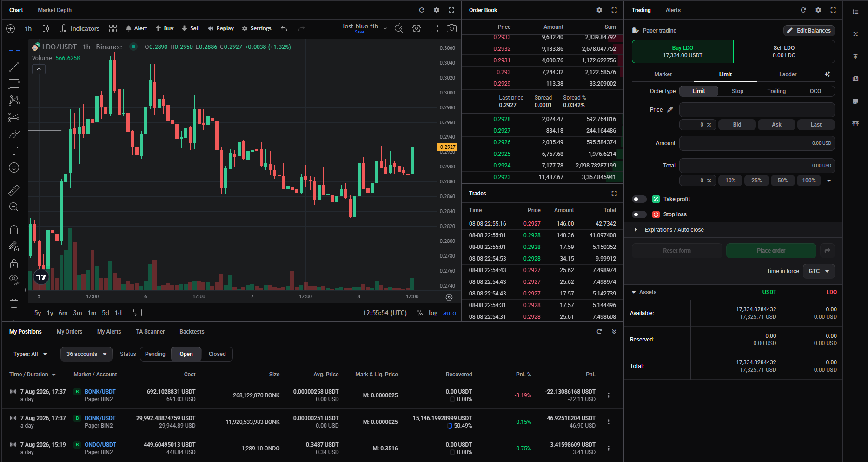Show Closed positions status filter
This screenshot has height=462, width=868.
point(217,354)
